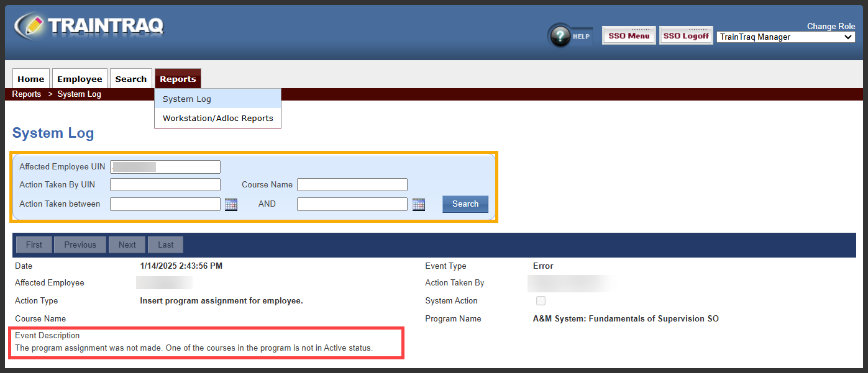Viewport: 868px width, 373px height.
Task: Click the blue Search button
Action: 465,204
